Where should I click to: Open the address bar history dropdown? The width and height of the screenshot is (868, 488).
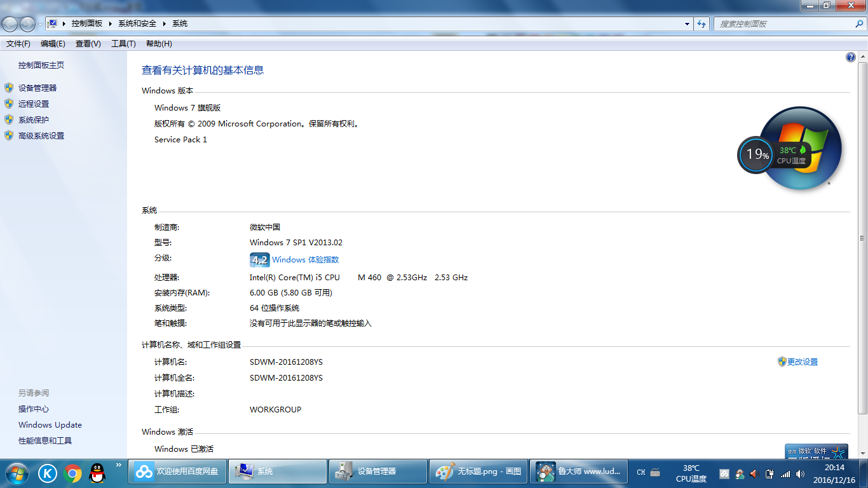pos(688,24)
